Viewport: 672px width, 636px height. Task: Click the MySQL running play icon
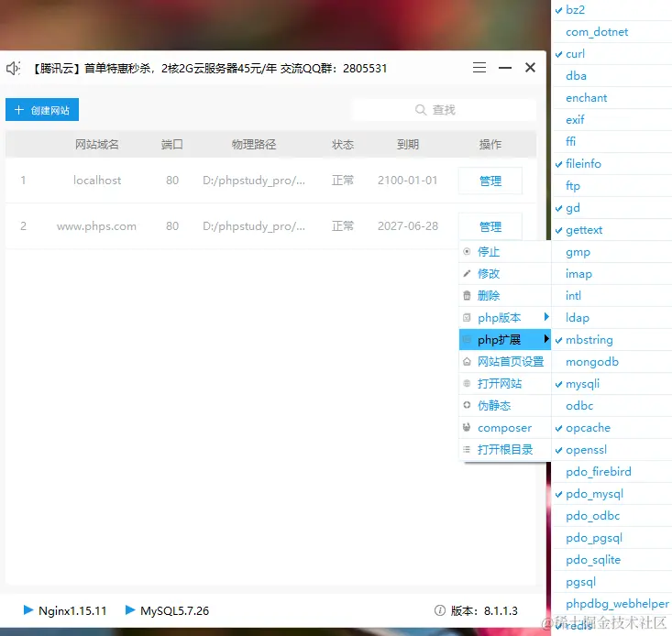(130, 609)
